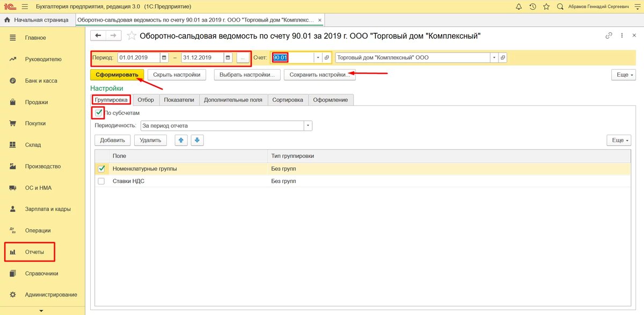
Task: Click the 1C logo icon
Action: coord(10,6)
